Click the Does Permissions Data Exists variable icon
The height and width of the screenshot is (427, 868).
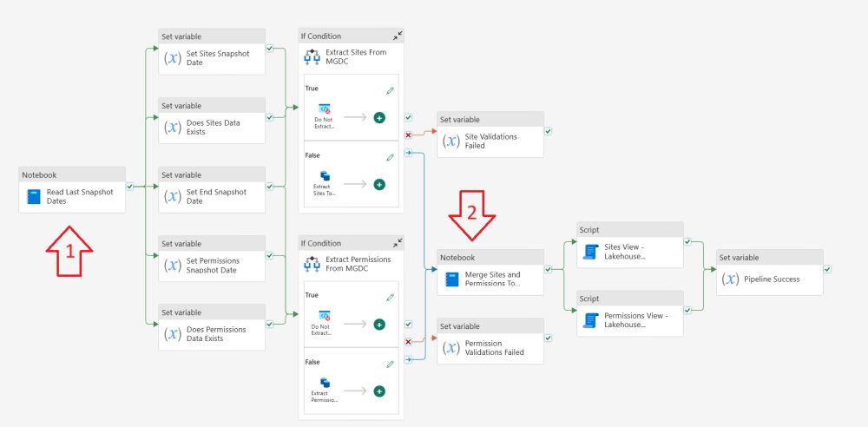pos(174,334)
